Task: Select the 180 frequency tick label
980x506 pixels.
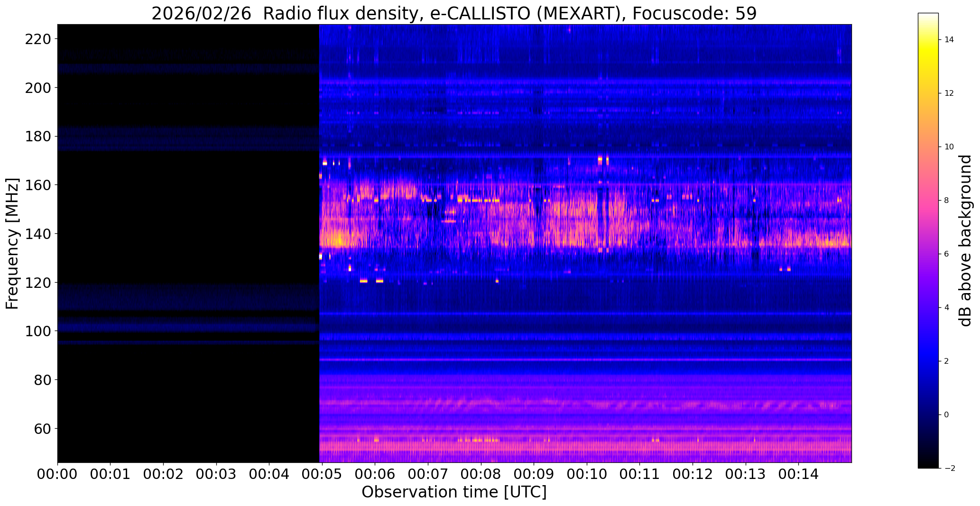Action: pos(37,136)
